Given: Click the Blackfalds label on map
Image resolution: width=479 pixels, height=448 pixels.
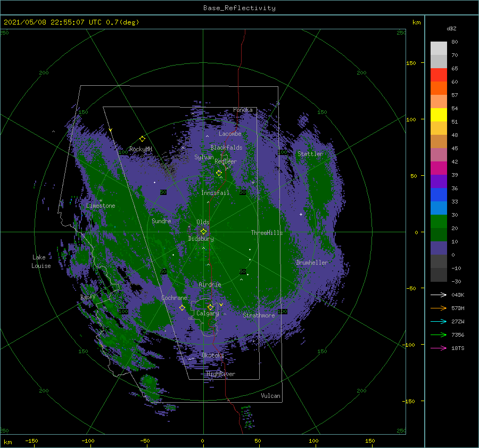Looking at the screenshot, I should pyautogui.click(x=226, y=148).
